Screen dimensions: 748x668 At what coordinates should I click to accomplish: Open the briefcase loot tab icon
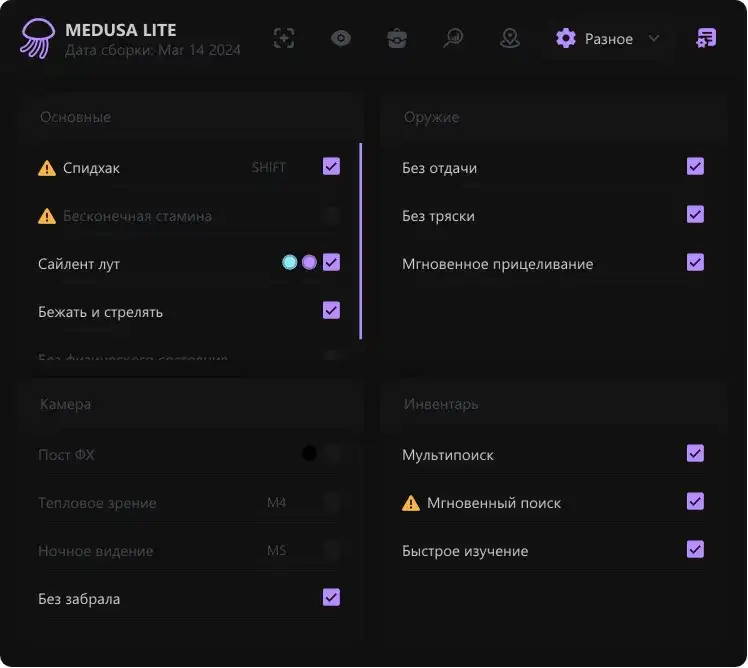pyautogui.click(x=397, y=38)
